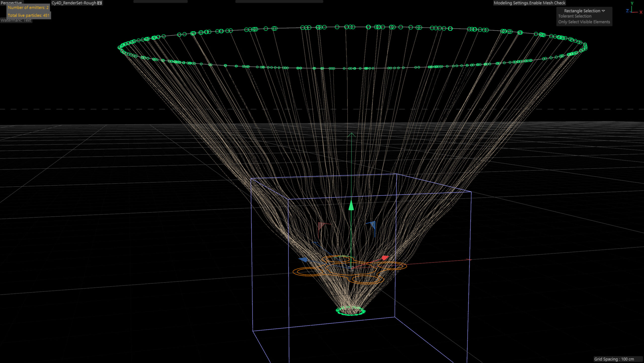Image resolution: width=644 pixels, height=363 pixels.
Task: Open the Rectangle Selection dropdown arrow
Action: tap(603, 11)
